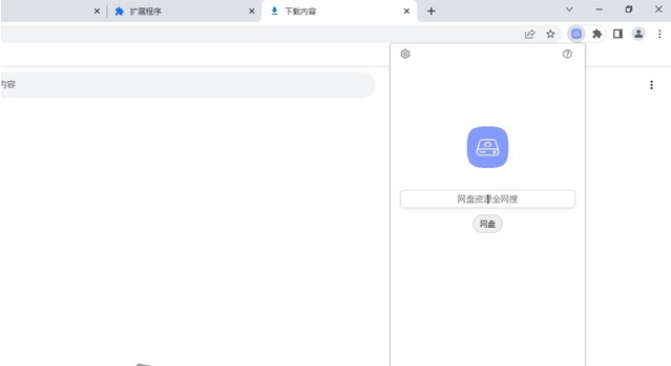Click the netdisk search input field
This screenshot has width=671, height=366.
click(x=487, y=199)
